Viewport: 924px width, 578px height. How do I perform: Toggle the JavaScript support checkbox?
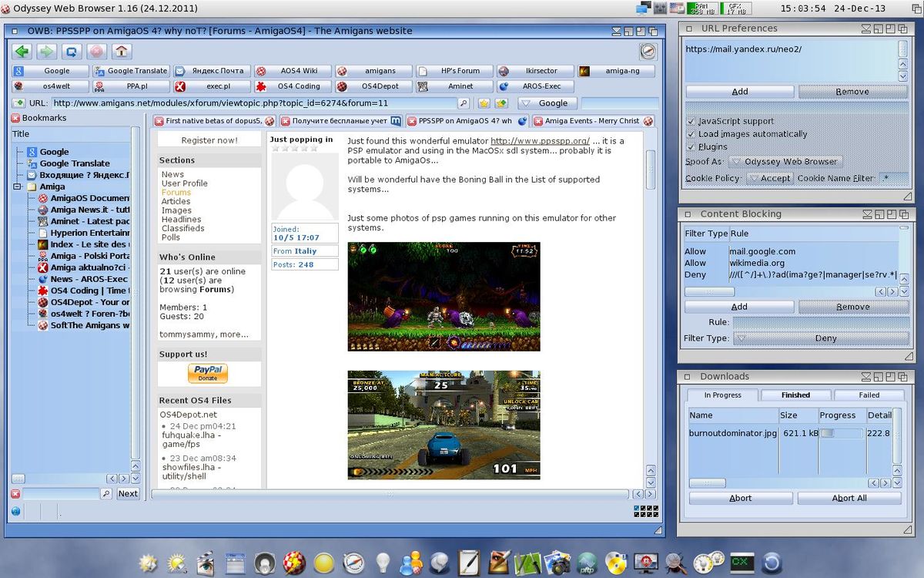[x=691, y=121]
